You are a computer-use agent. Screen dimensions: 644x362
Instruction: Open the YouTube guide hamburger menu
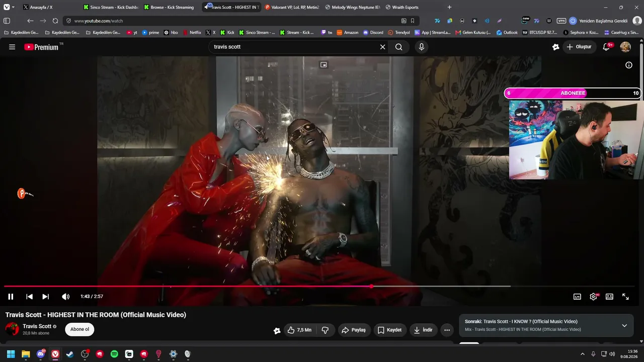click(12, 47)
